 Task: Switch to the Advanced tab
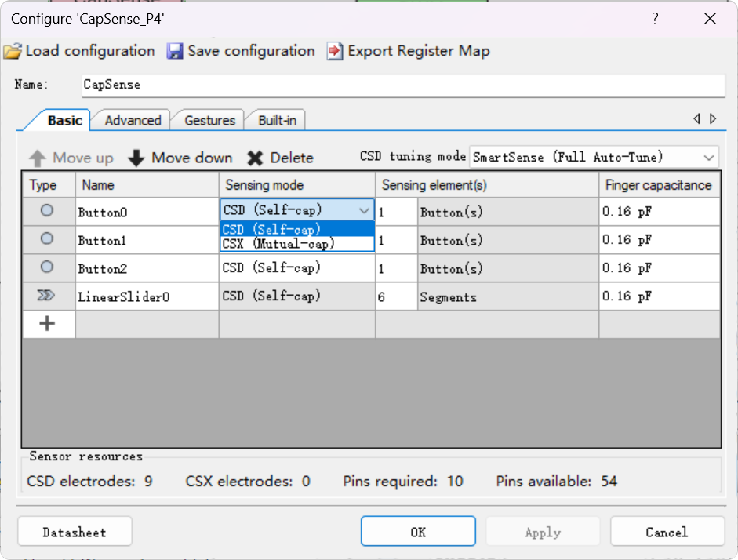133,121
